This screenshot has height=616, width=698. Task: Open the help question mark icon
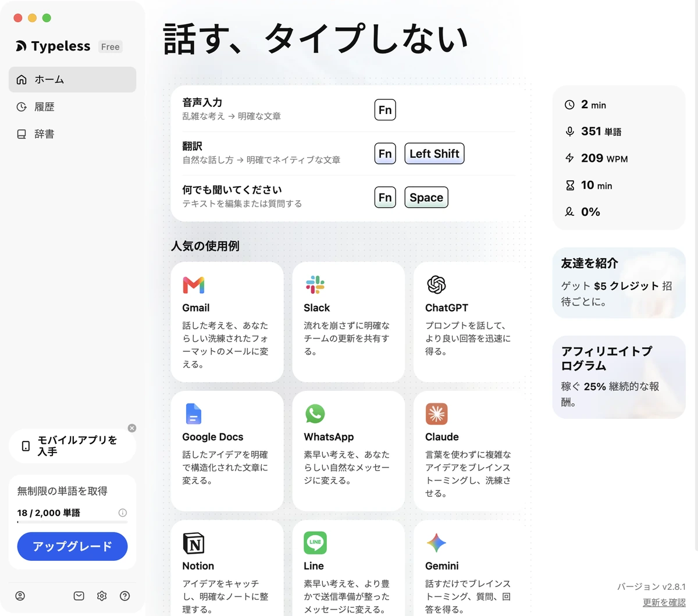pos(124,596)
